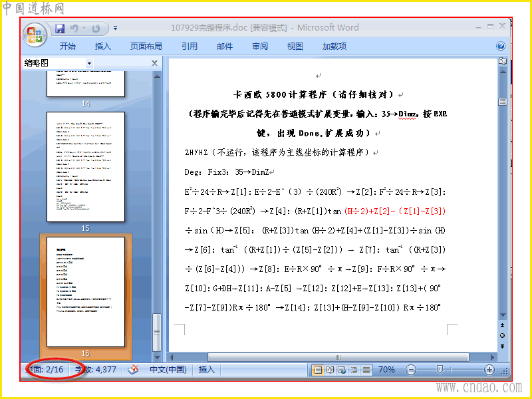
Task: Open Customize Quick Access Toolbar dropdown
Action: pyautogui.click(x=115, y=28)
